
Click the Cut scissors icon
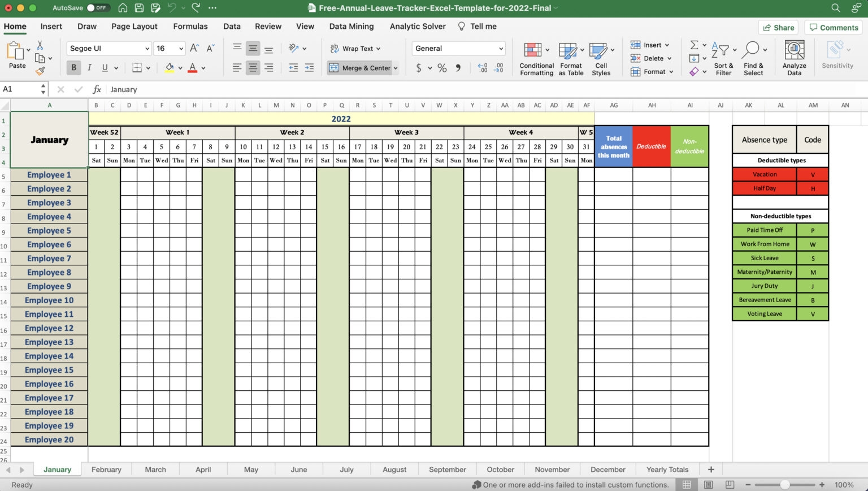(x=40, y=45)
